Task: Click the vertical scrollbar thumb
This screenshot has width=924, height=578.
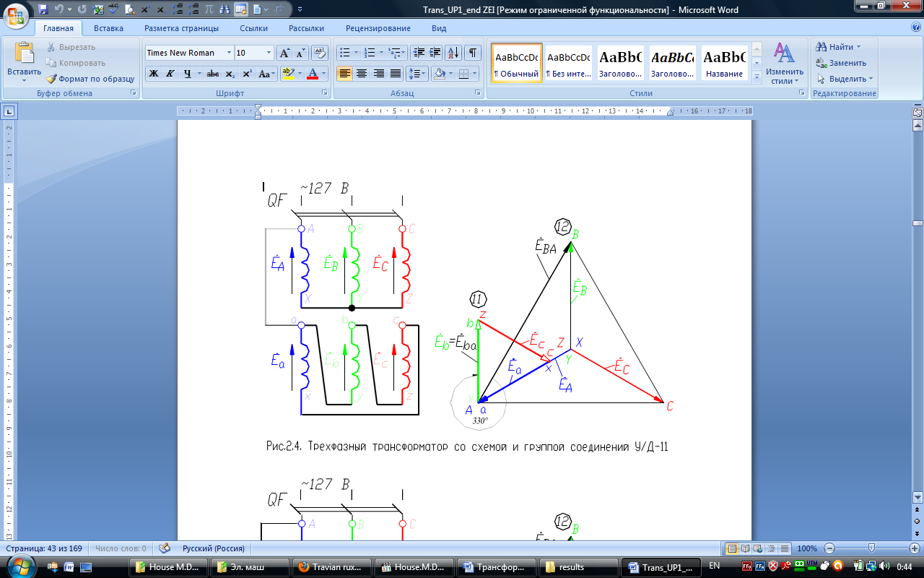Action: (x=918, y=224)
